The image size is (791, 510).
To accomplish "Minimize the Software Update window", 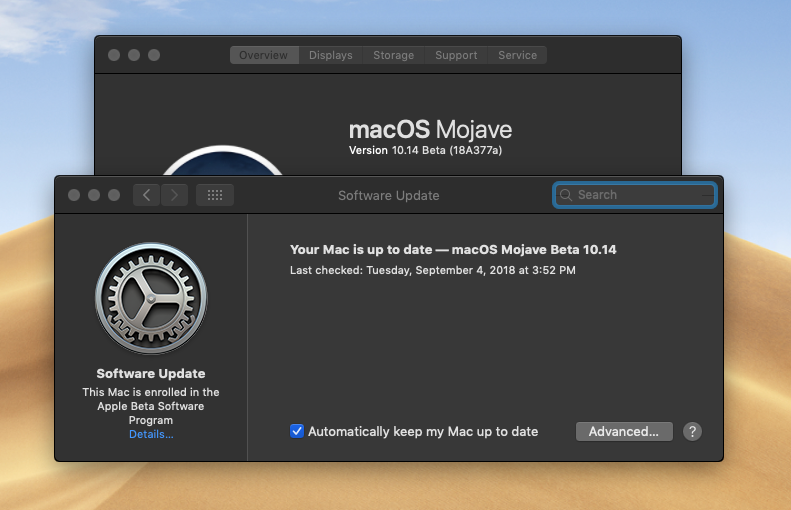I will (94, 195).
